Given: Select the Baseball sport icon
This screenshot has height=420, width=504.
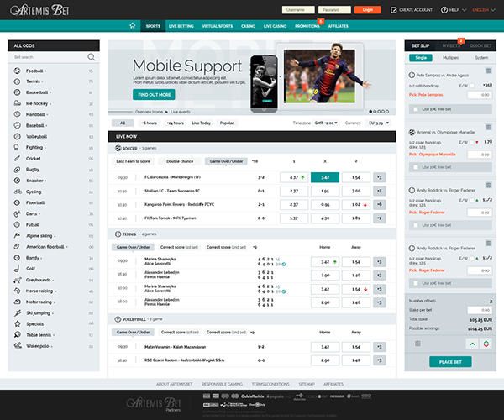Looking at the screenshot, I should click(x=17, y=125).
